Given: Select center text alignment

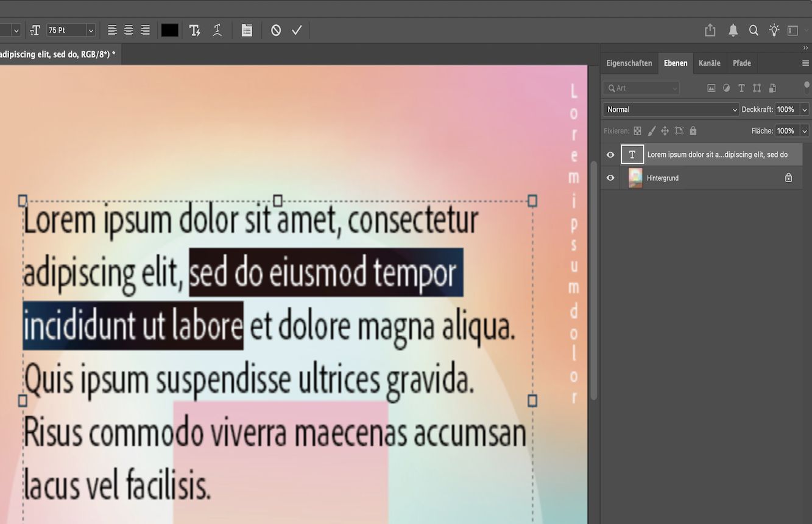Looking at the screenshot, I should pyautogui.click(x=128, y=30).
